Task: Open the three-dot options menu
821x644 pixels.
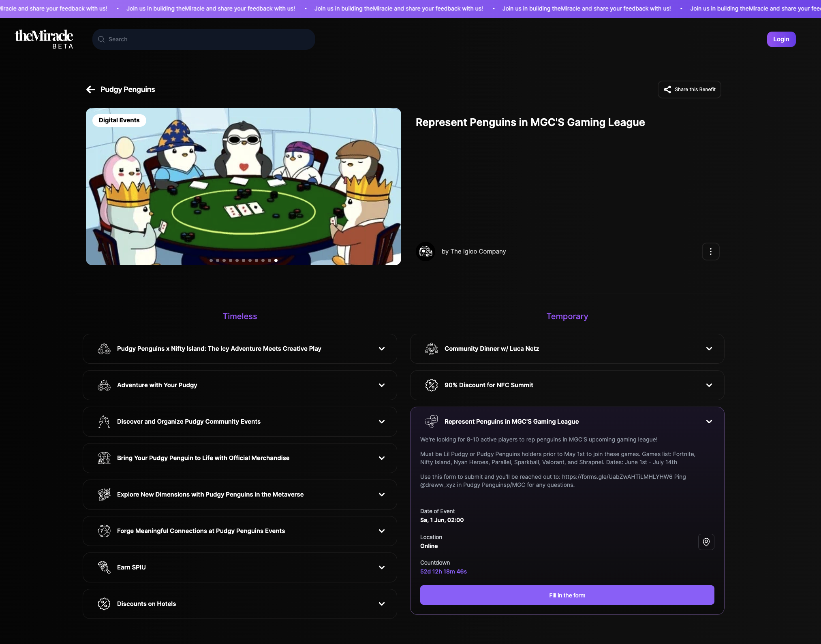Action: pos(710,252)
